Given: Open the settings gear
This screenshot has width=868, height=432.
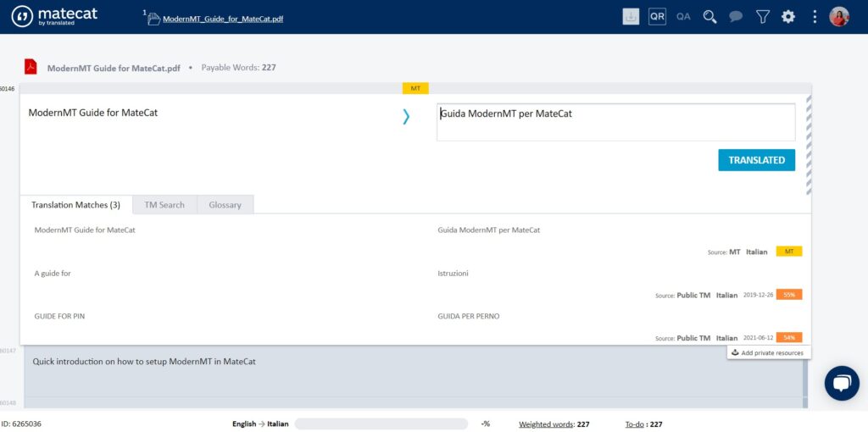Looking at the screenshot, I should point(788,17).
